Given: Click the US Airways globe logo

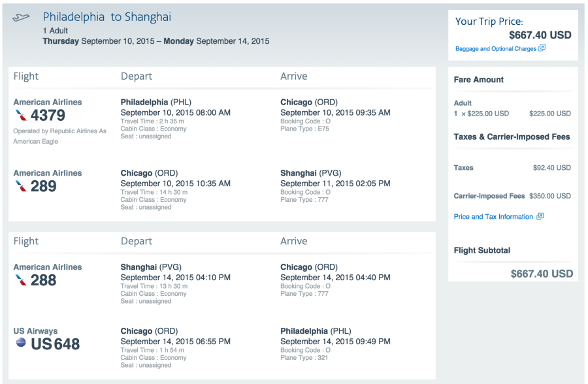Looking at the screenshot, I should (21, 342).
